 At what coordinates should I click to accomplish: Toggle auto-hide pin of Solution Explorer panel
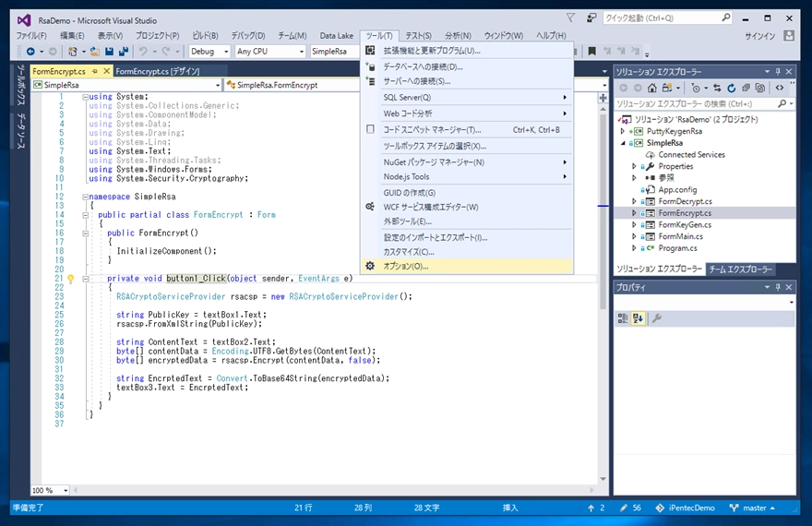tap(778, 71)
